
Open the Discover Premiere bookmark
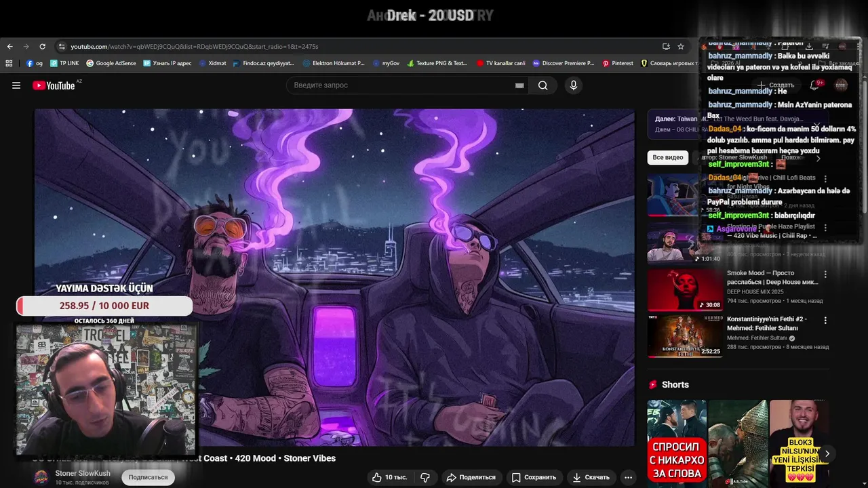click(x=564, y=63)
